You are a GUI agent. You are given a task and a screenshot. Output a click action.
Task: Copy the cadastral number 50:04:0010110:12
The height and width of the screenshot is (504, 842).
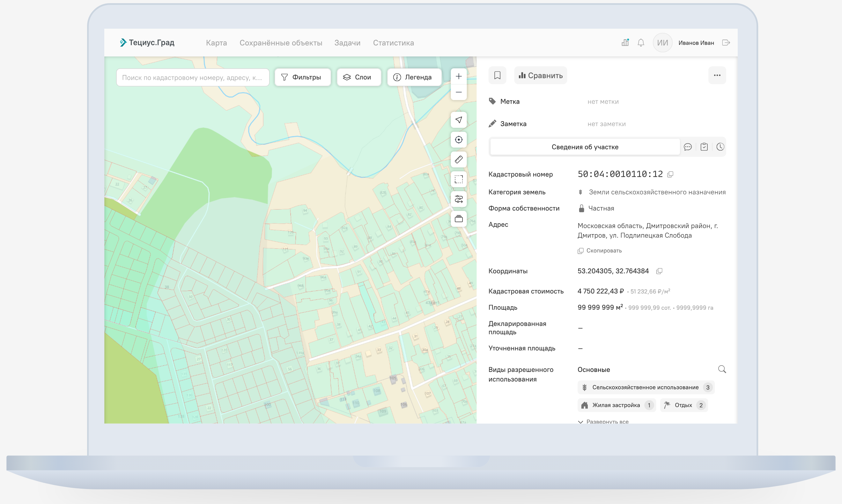670,174
